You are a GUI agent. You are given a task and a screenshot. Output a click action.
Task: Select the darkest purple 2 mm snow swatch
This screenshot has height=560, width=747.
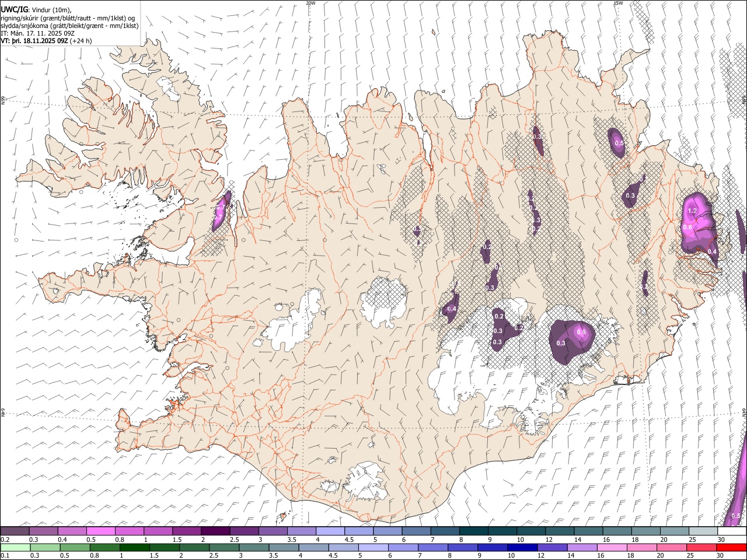click(215, 531)
